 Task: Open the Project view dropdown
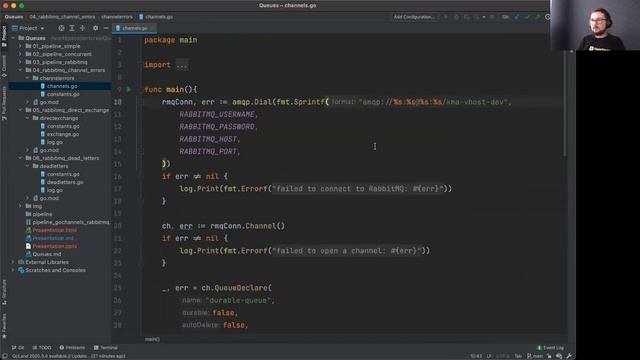[x=28, y=28]
